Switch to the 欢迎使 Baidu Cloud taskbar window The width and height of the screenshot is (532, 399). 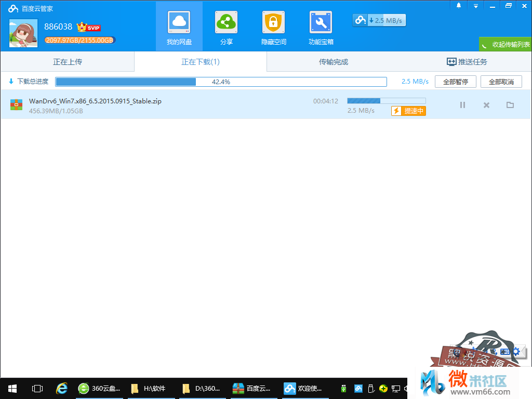pyautogui.click(x=305, y=389)
